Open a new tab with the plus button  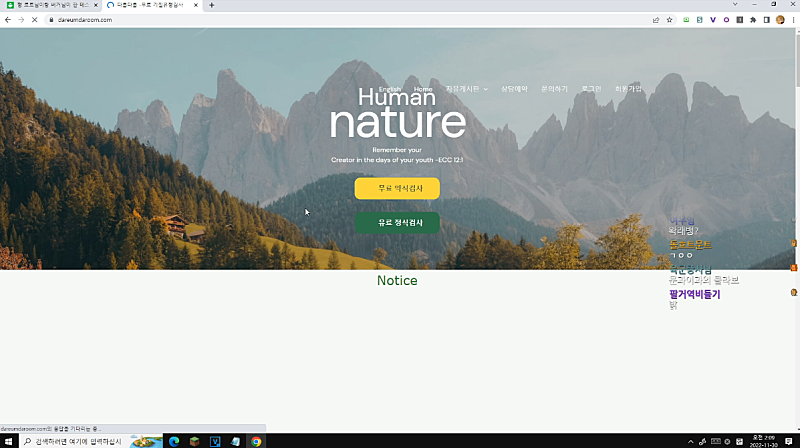pyautogui.click(x=211, y=5)
